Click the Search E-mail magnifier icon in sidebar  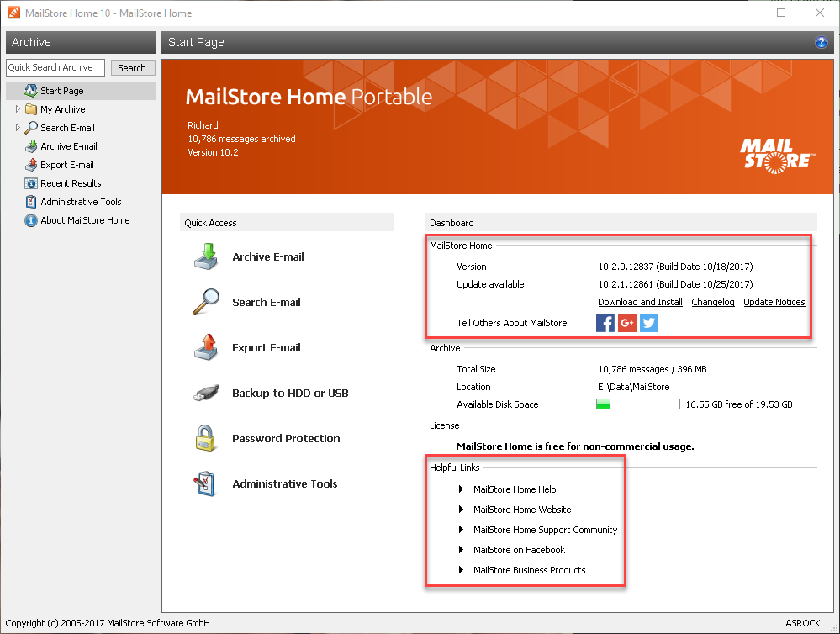tap(31, 128)
